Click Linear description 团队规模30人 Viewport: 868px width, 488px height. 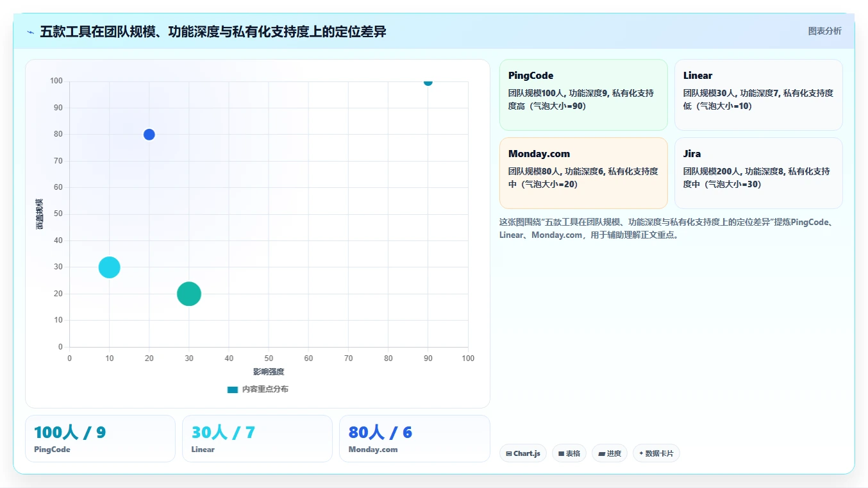click(x=758, y=99)
